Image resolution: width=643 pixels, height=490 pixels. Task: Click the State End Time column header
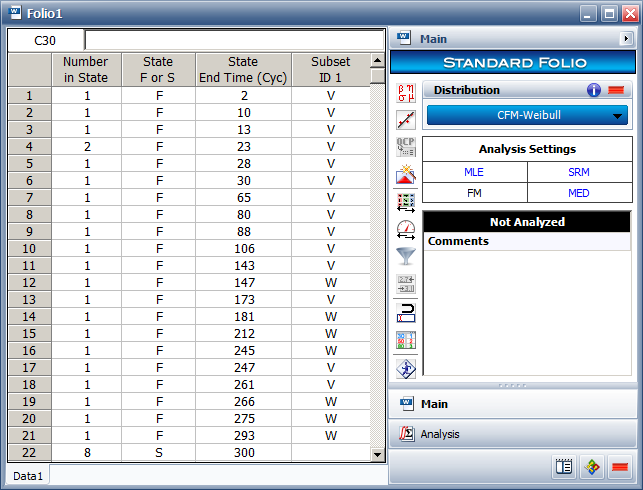click(243, 69)
